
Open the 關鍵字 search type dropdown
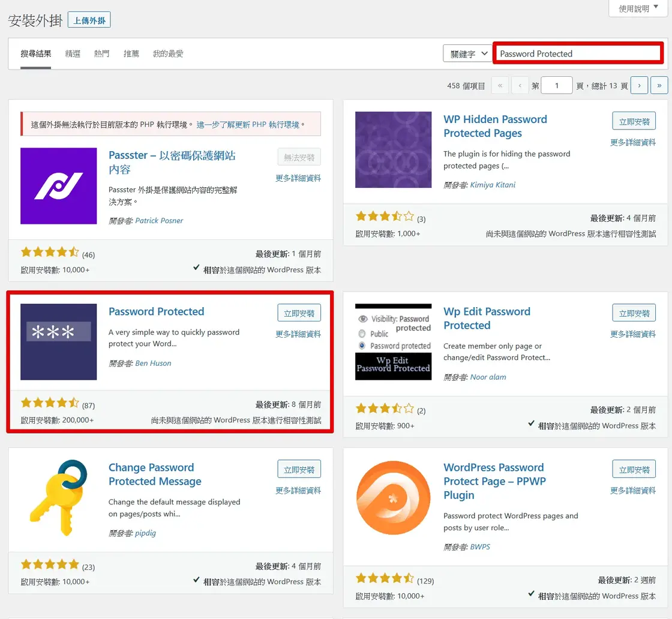click(468, 54)
